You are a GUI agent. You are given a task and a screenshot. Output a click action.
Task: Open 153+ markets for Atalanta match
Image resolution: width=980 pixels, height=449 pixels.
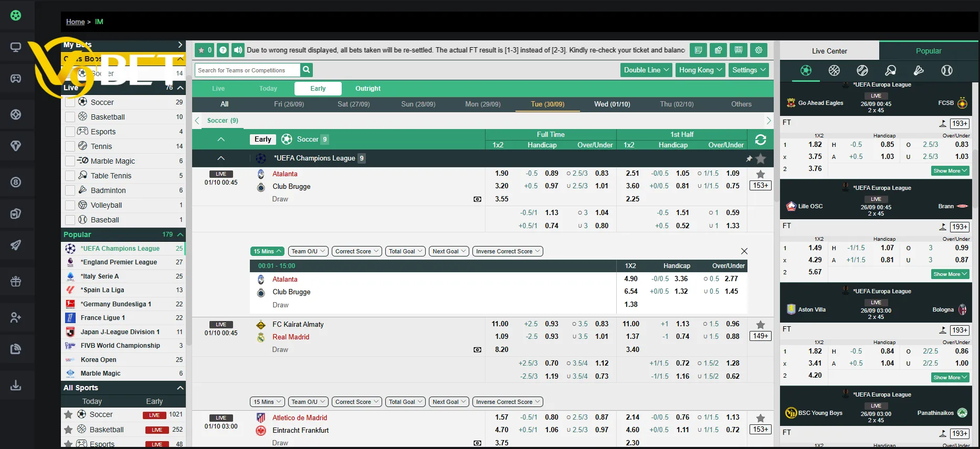click(x=761, y=186)
